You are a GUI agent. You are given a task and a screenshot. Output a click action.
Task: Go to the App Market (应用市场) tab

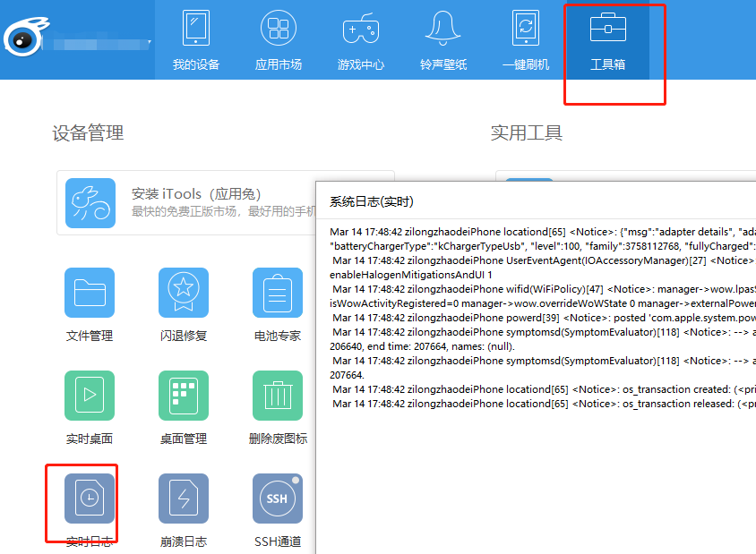tap(279, 40)
